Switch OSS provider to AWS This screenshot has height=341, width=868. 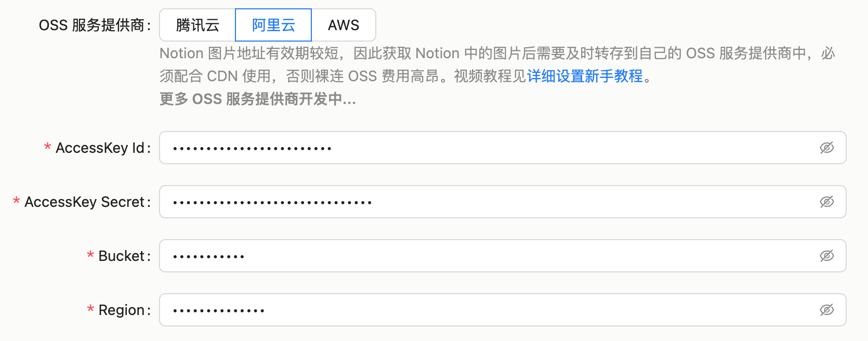[x=344, y=25]
